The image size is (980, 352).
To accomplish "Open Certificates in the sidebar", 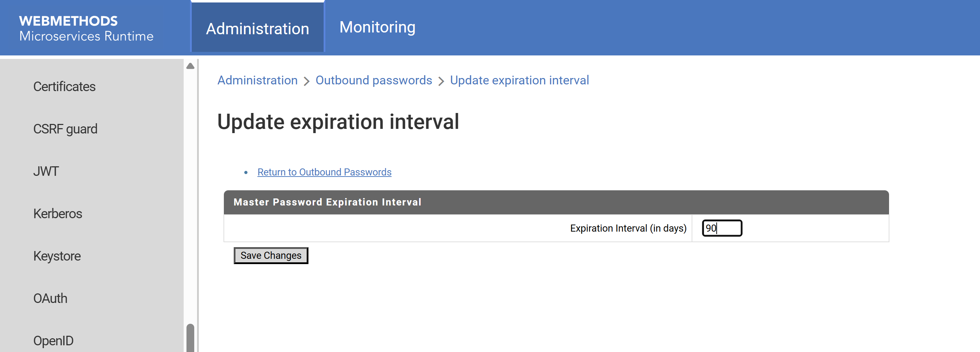I will point(64,86).
